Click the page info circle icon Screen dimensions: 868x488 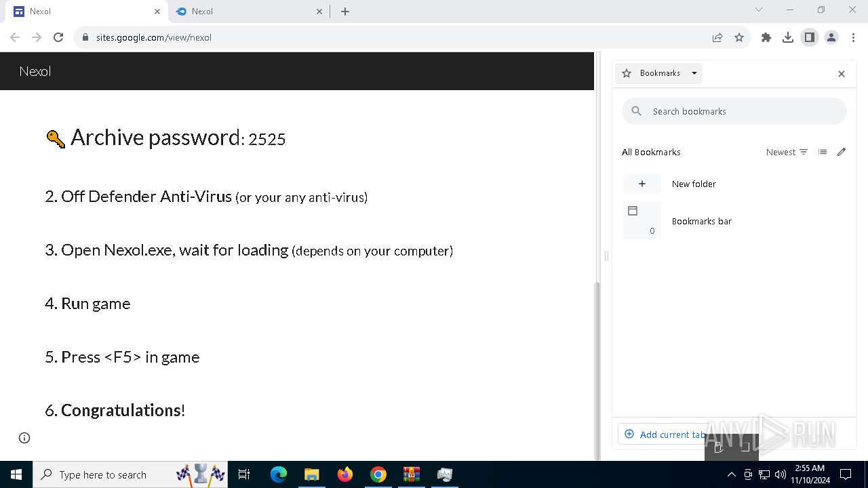[x=24, y=438]
